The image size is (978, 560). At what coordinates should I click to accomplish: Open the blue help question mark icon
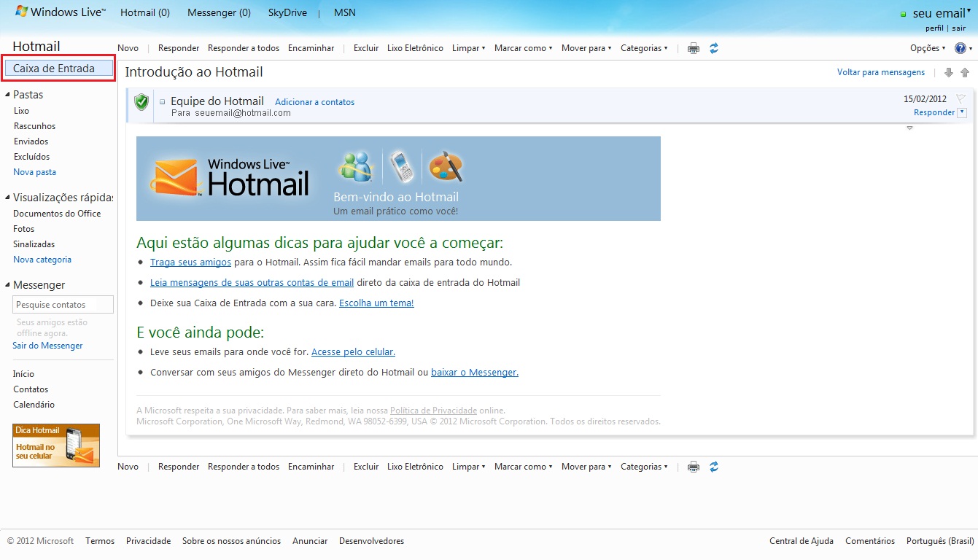(959, 48)
